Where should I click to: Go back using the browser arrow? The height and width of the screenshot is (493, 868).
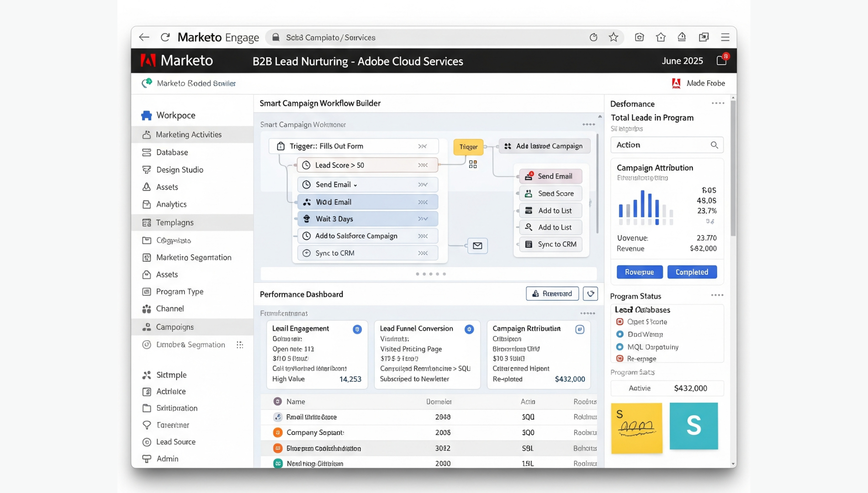point(144,37)
